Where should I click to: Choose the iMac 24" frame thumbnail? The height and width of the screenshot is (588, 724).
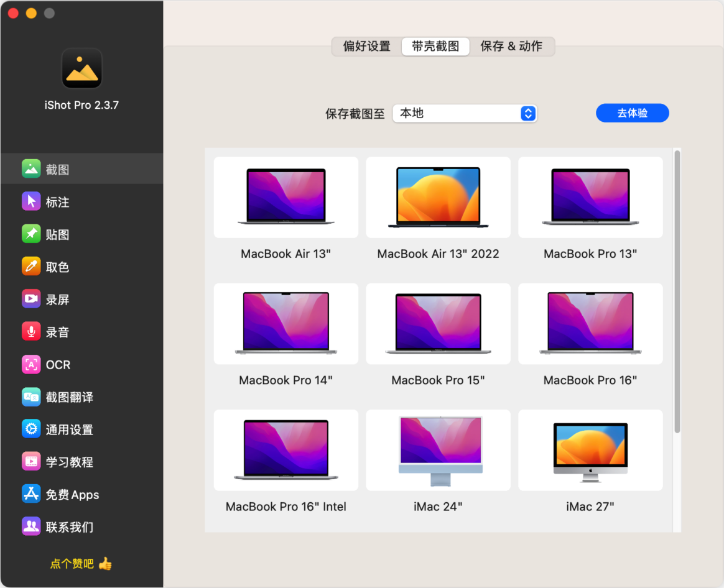438,450
